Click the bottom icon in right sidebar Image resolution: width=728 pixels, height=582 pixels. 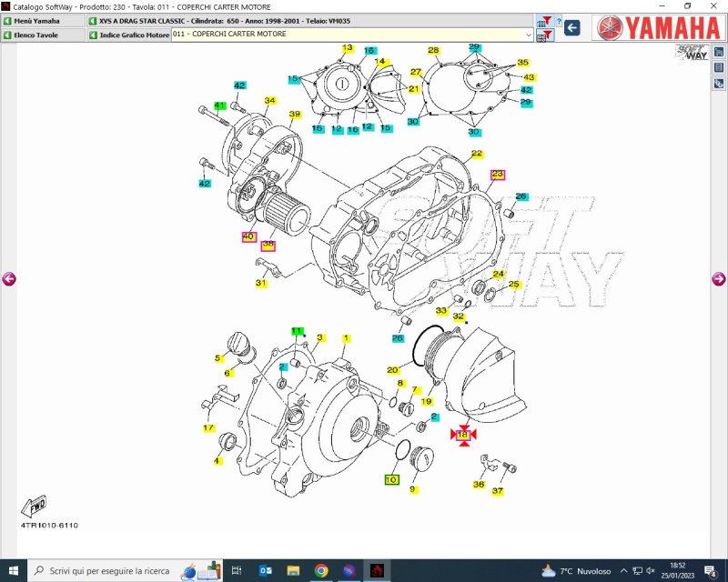719,82
